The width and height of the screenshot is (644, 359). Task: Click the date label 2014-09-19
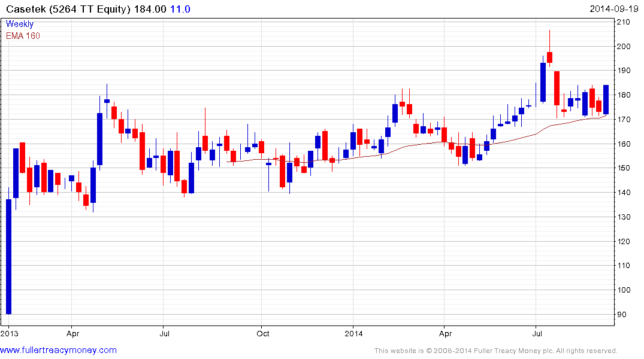tap(614, 9)
